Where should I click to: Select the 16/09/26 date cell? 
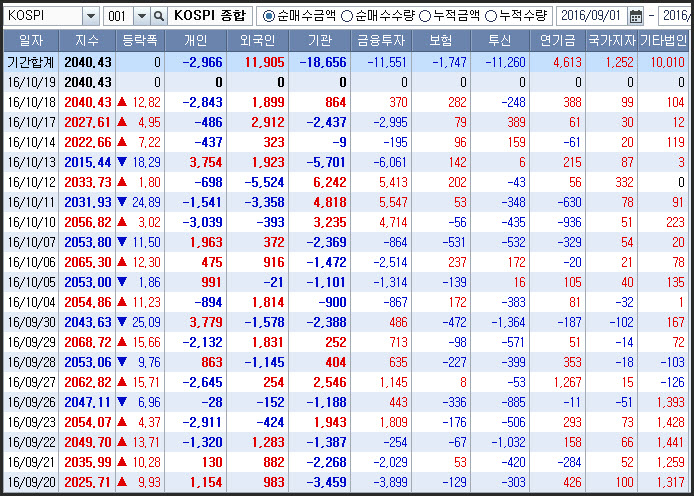click(x=31, y=402)
